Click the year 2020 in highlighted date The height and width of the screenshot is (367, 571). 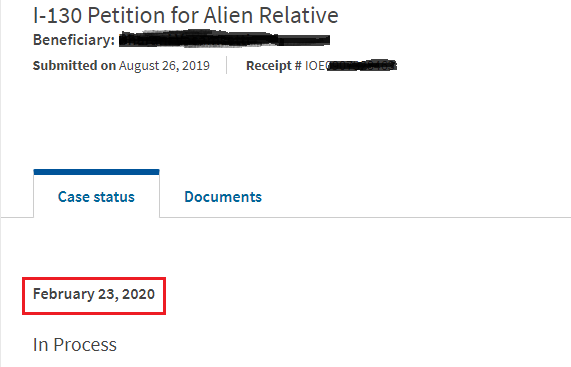138,294
